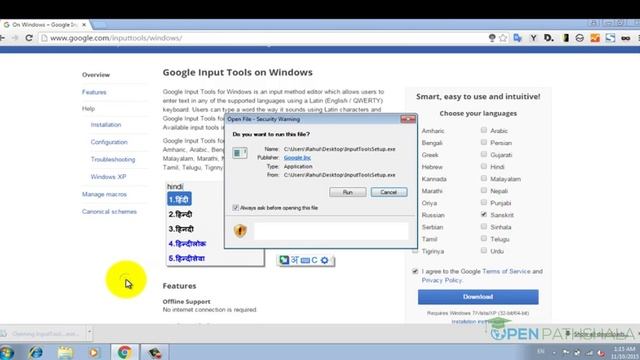Open Canonical schemes in the sidebar
Viewport: 640px width, 360px height.
pyautogui.click(x=109, y=212)
